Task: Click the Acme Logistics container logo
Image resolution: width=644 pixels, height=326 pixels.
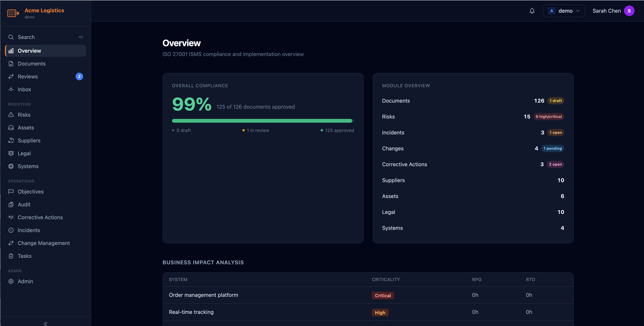Action: [x=13, y=13]
